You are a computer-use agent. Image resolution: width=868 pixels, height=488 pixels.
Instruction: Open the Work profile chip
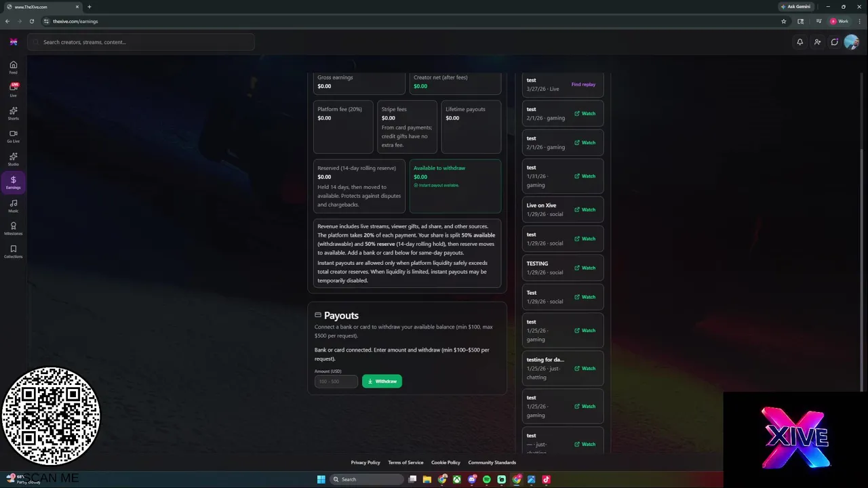pyautogui.click(x=840, y=21)
